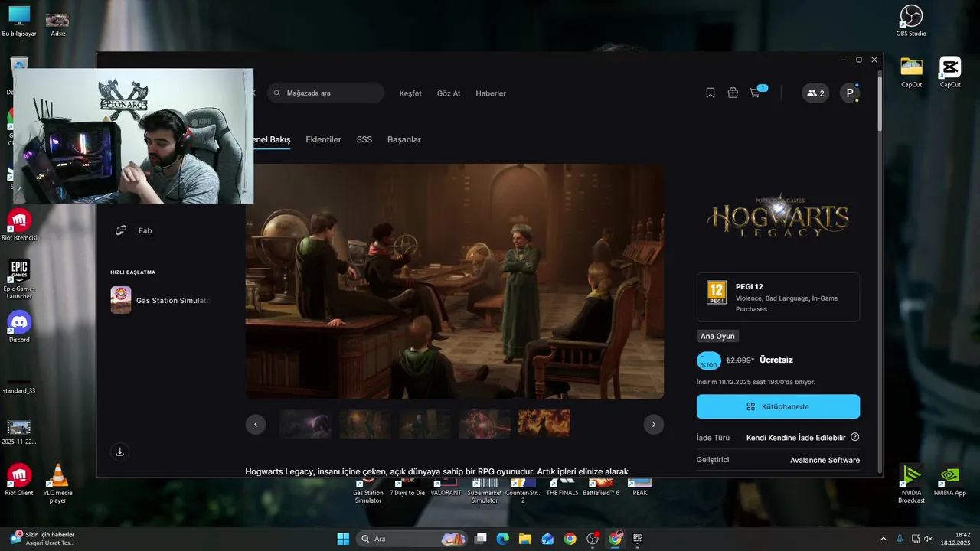
Task: Open the CapCut folder on desktop
Action: (911, 72)
